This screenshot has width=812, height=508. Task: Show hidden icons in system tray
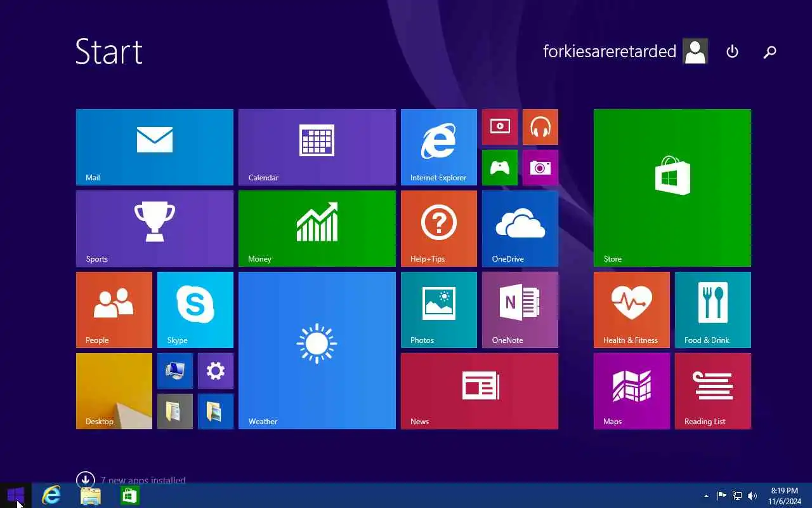(x=707, y=496)
